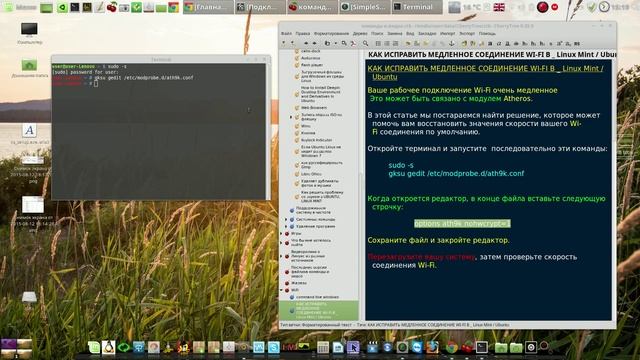640x360 pixels.
Task: Open the Дерево menu
Action: click(x=360, y=33)
